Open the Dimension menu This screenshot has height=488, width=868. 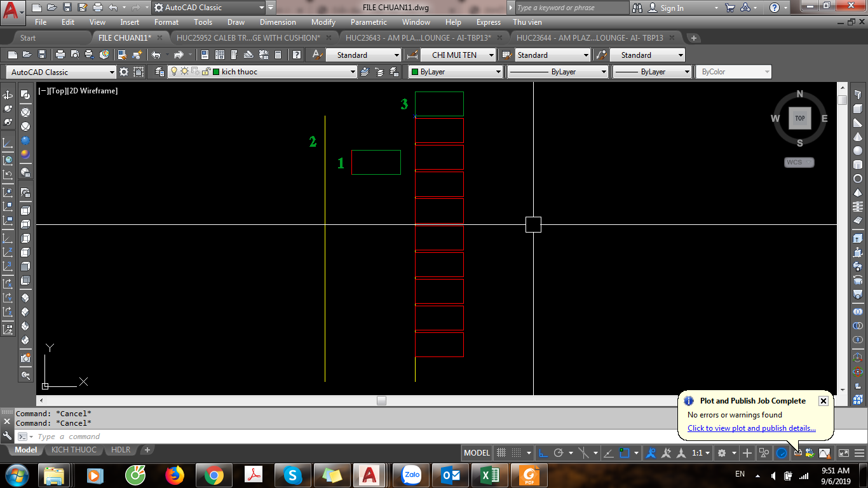[278, 22]
